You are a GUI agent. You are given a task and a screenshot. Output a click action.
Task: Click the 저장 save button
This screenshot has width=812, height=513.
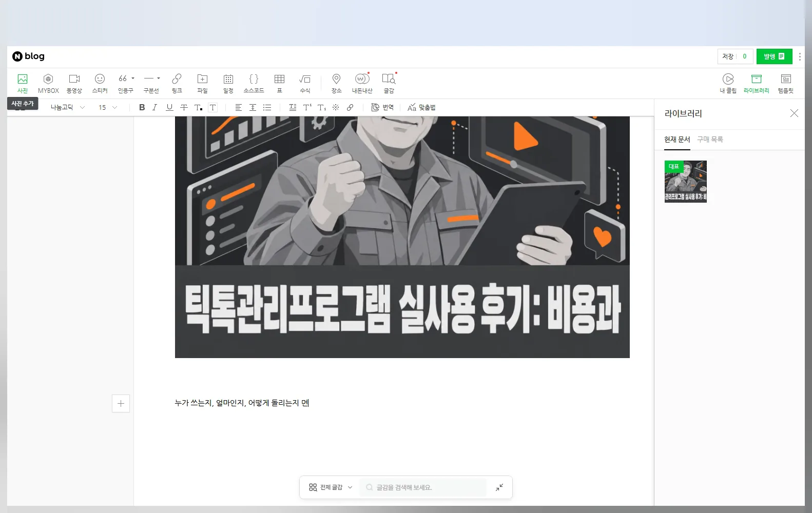click(728, 56)
